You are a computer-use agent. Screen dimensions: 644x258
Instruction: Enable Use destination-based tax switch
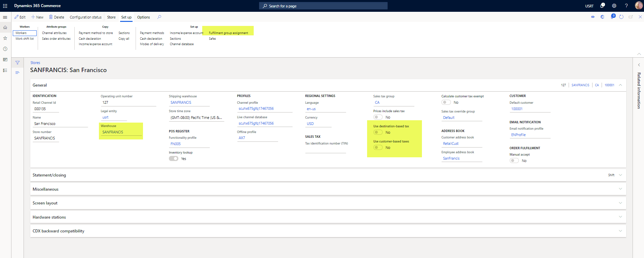pyautogui.click(x=378, y=132)
